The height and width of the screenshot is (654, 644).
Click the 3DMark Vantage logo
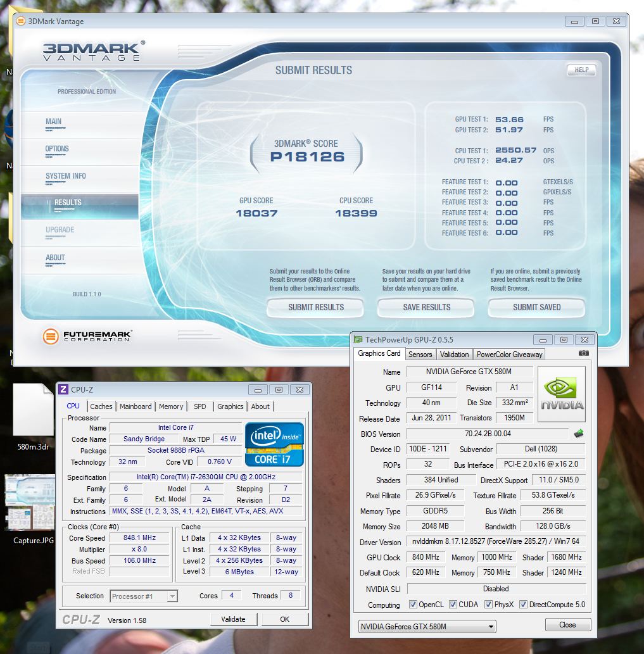[94, 51]
